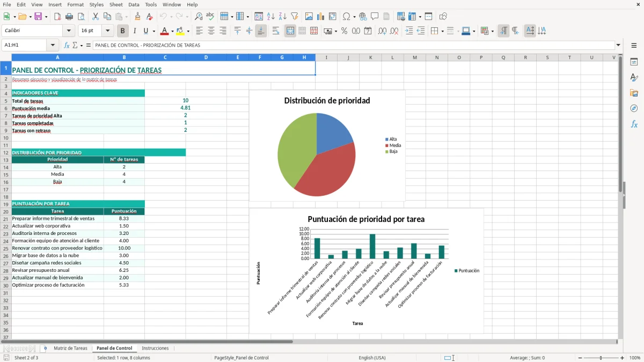Click the Insert Chart icon
The height and width of the screenshot is (362, 644).
click(x=321, y=17)
